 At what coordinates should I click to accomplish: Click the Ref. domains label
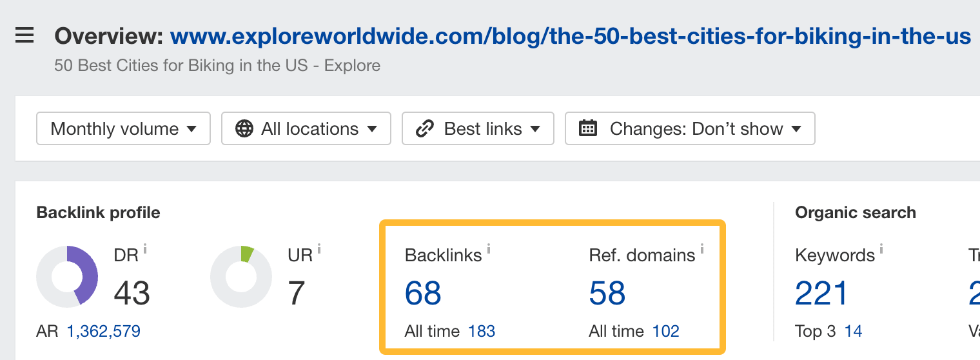(x=642, y=255)
